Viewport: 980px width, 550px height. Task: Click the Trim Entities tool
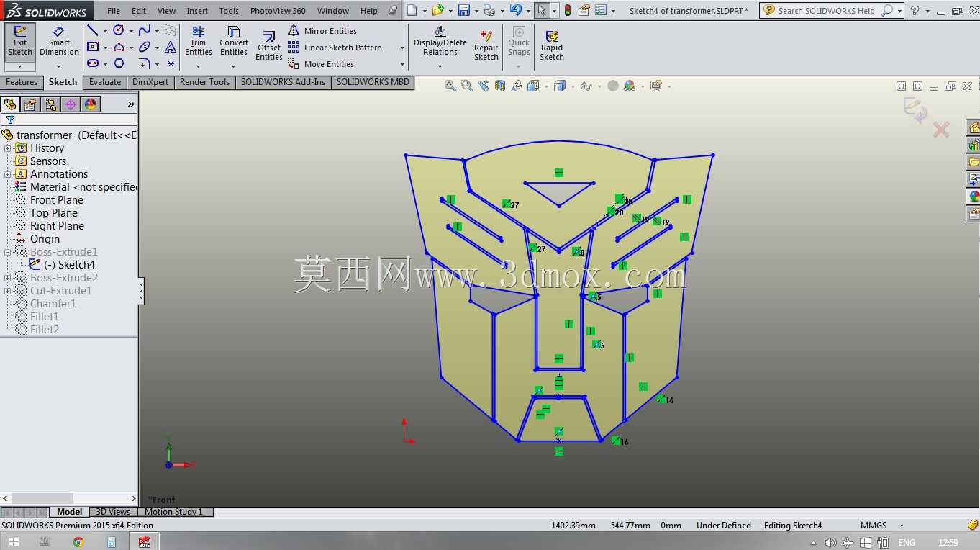198,41
